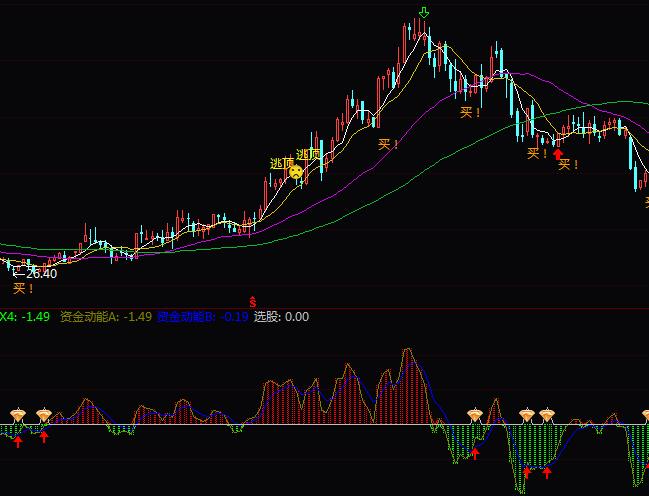Click the leftmost red arrow in the indicator panel
The height and width of the screenshot is (496, 649).
tap(17, 439)
